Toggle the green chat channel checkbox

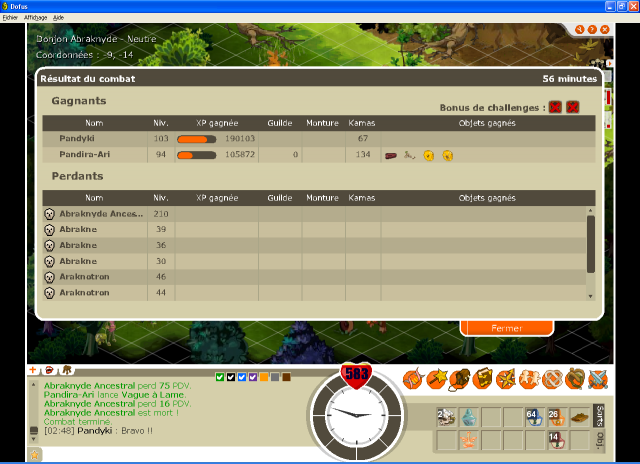220,377
